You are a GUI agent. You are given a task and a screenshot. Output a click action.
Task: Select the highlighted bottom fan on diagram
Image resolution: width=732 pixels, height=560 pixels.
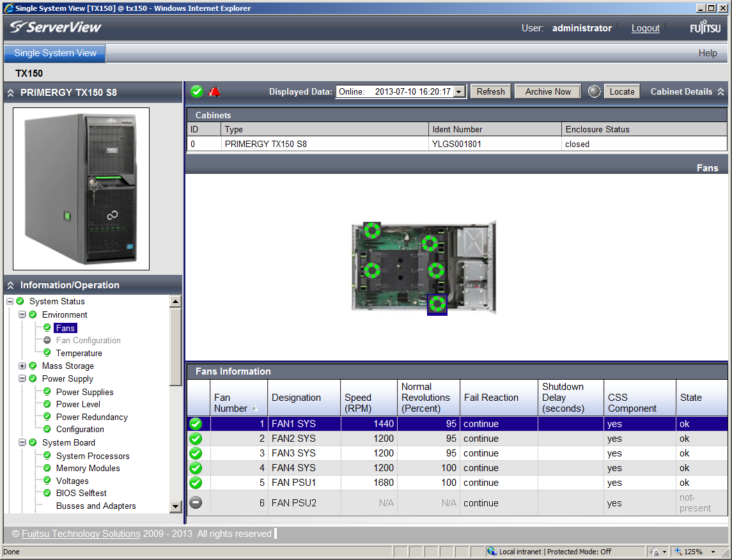click(437, 305)
